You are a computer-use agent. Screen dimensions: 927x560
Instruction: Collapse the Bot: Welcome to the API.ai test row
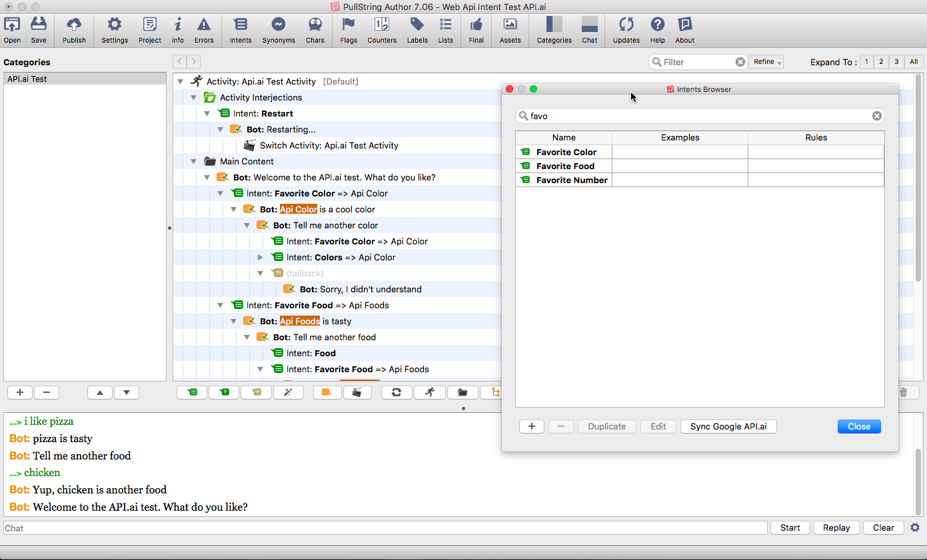pos(207,177)
